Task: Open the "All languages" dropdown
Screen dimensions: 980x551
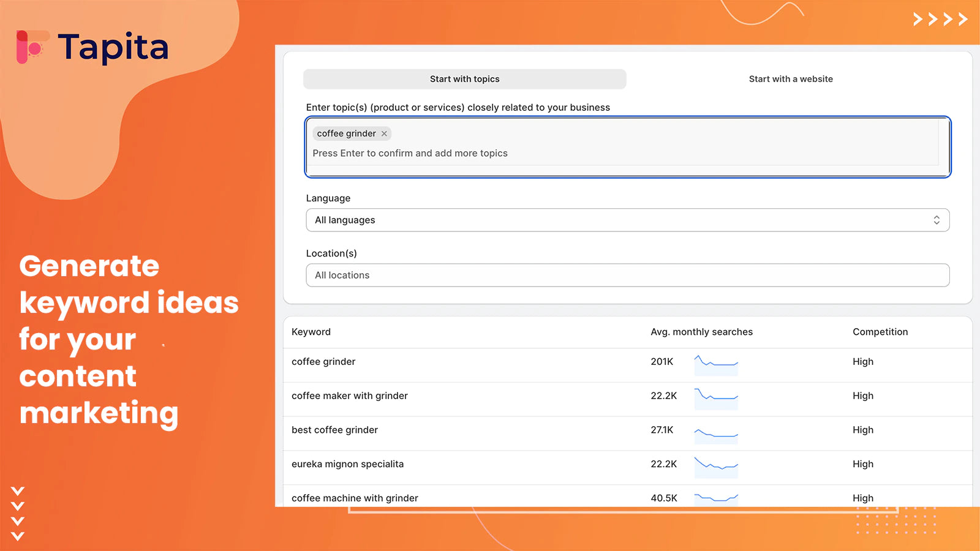Action: pos(627,220)
